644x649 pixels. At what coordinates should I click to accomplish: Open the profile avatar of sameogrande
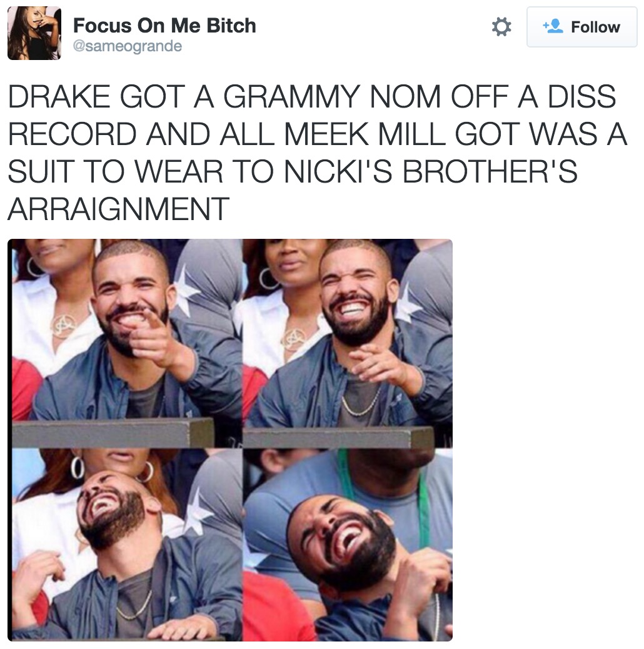tap(34, 33)
